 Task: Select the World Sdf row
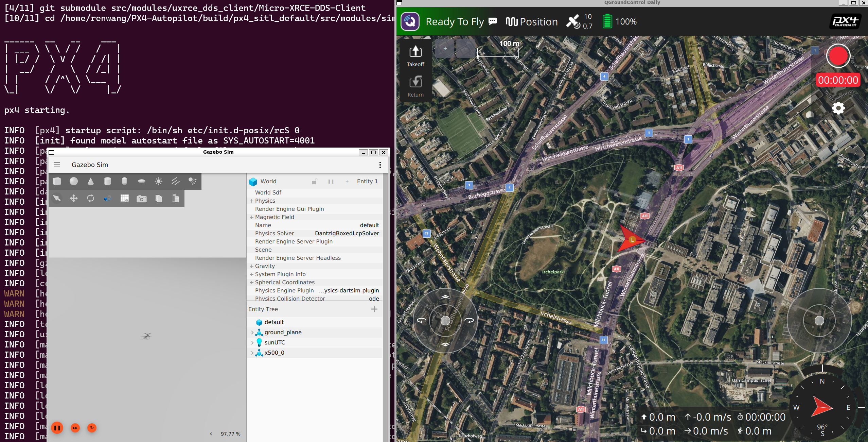tap(315, 193)
